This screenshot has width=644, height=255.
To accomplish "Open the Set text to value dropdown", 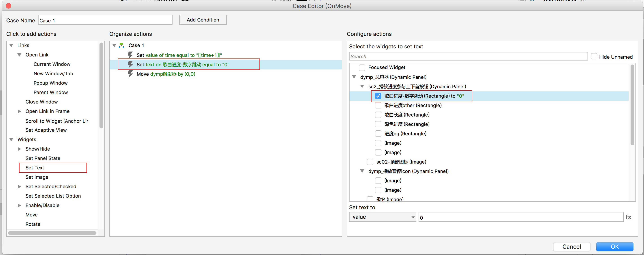I will pos(382,217).
